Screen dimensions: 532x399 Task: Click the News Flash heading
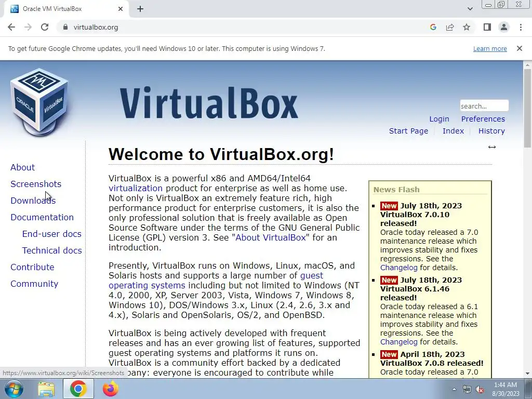pyautogui.click(x=396, y=190)
